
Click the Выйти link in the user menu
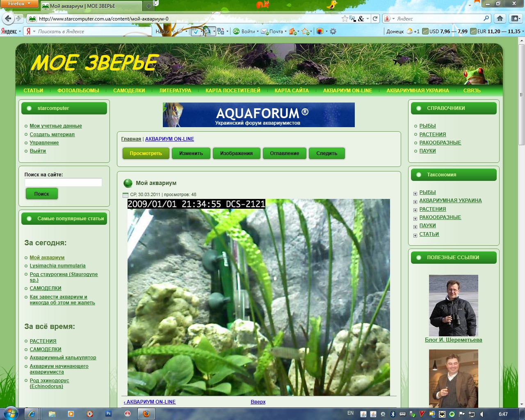(x=38, y=151)
